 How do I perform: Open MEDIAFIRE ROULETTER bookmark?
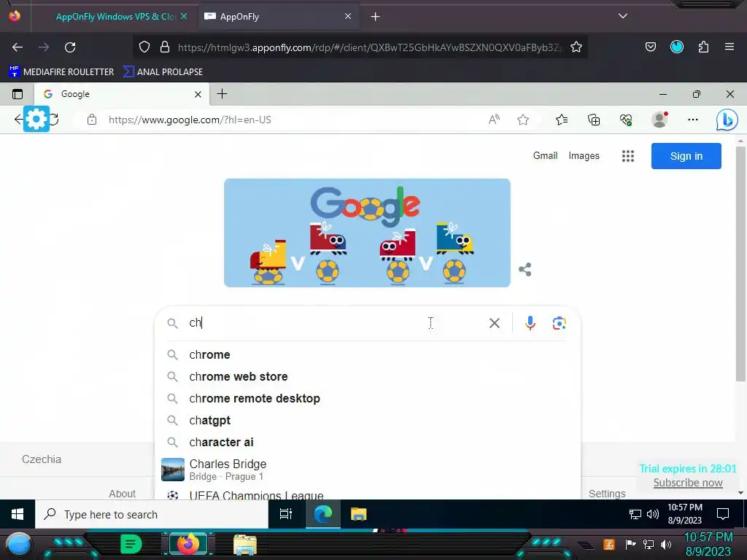tap(61, 72)
